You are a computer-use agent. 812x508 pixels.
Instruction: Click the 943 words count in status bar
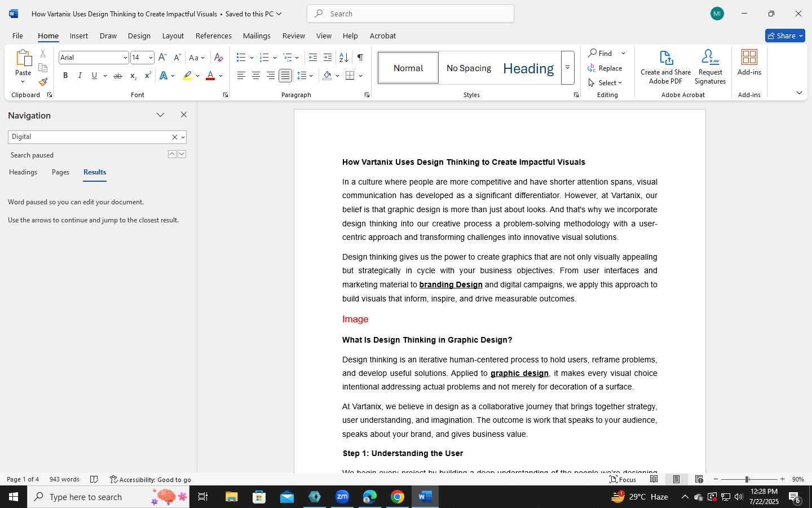tap(64, 479)
